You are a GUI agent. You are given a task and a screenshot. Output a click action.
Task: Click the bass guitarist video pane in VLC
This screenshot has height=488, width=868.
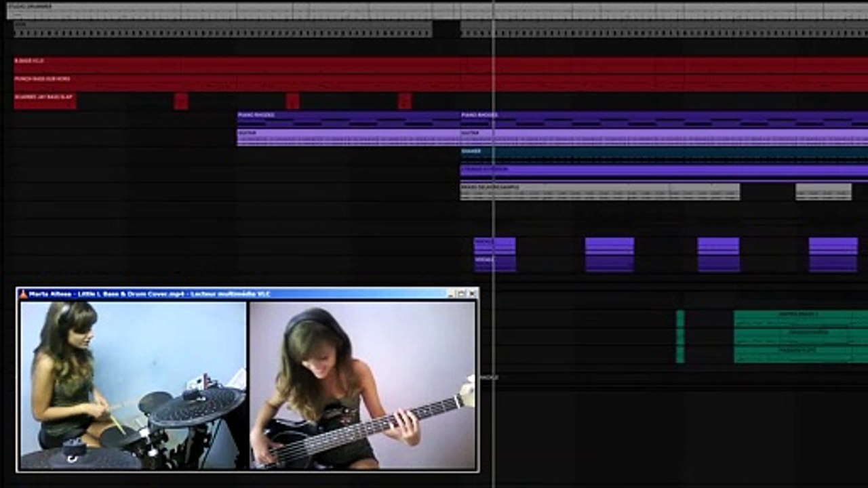362,385
